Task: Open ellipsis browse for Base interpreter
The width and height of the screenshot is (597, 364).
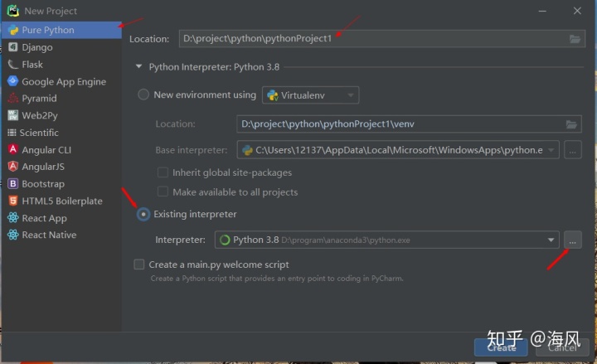Action: pyautogui.click(x=573, y=150)
